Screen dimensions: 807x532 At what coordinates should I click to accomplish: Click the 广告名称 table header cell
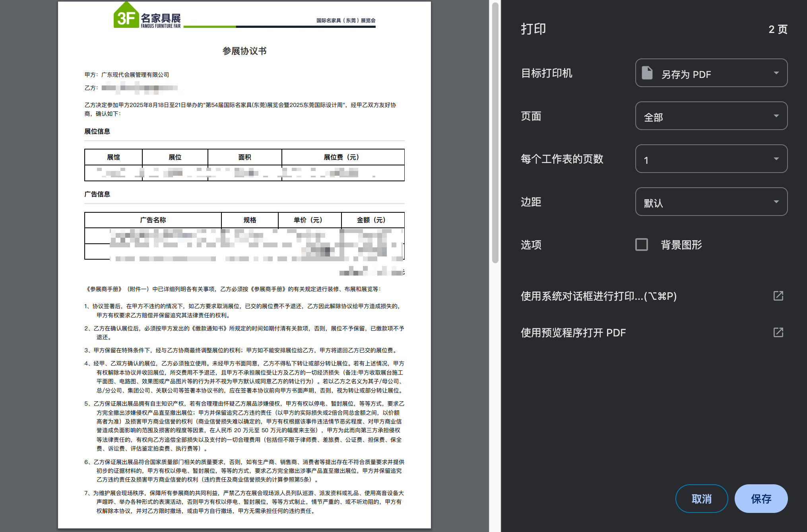pyautogui.click(x=153, y=220)
